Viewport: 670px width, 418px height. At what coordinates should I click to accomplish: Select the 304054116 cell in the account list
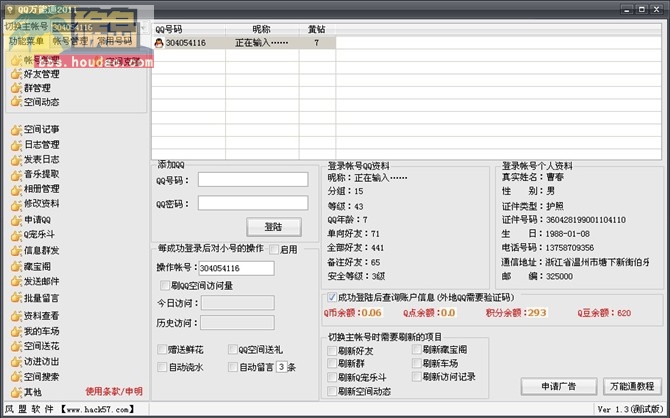[x=186, y=43]
